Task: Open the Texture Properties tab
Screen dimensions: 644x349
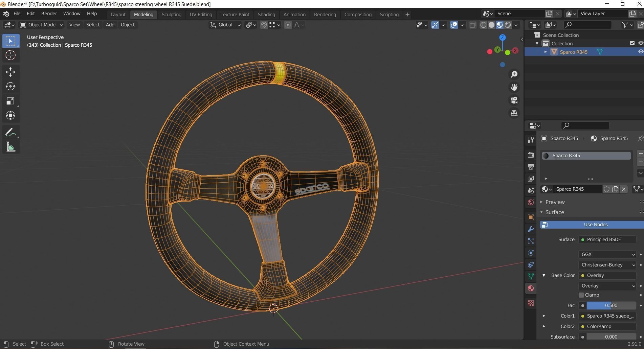Action: point(530,303)
